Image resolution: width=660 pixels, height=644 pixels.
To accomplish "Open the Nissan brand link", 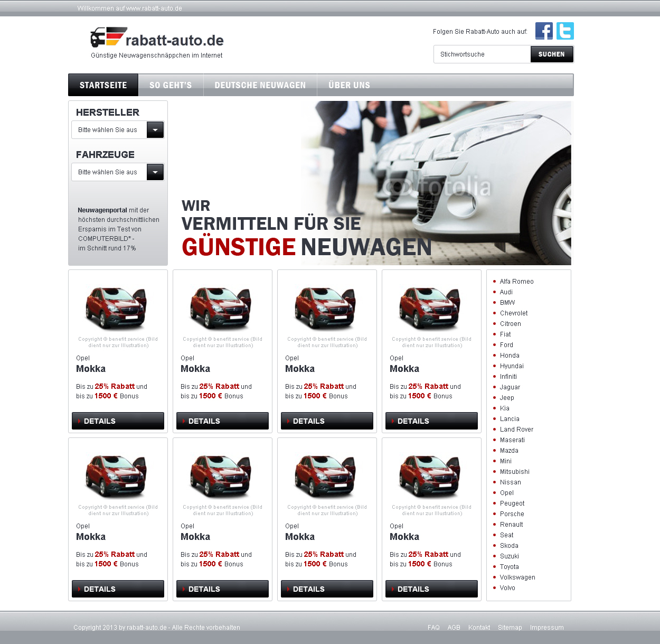I will point(511,482).
